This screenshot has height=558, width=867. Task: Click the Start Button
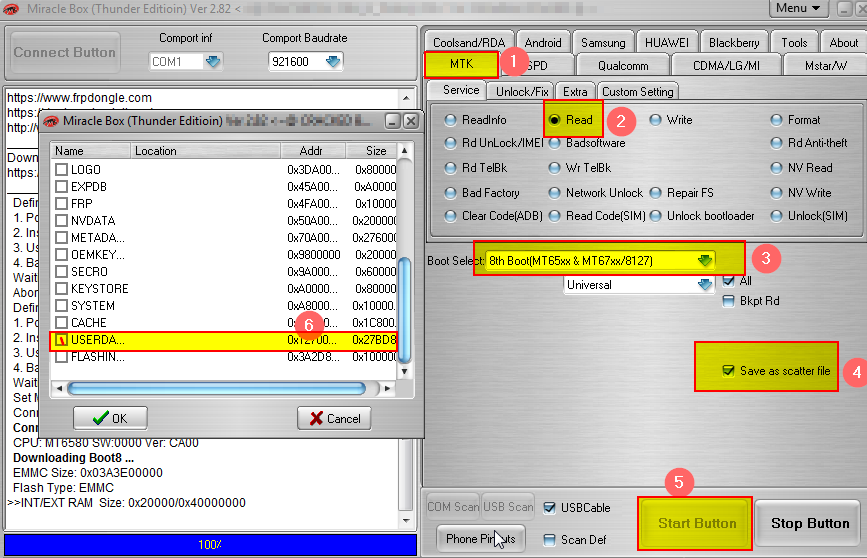tap(695, 523)
